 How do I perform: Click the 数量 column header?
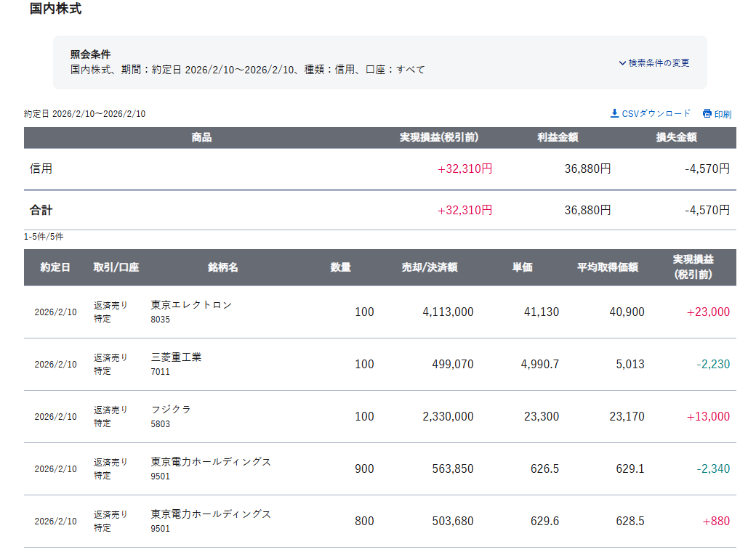click(340, 267)
